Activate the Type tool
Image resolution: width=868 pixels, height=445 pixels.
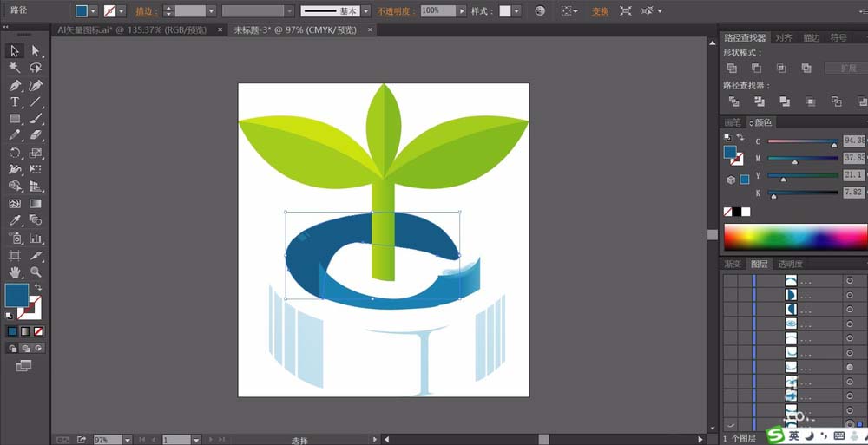pos(15,101)
